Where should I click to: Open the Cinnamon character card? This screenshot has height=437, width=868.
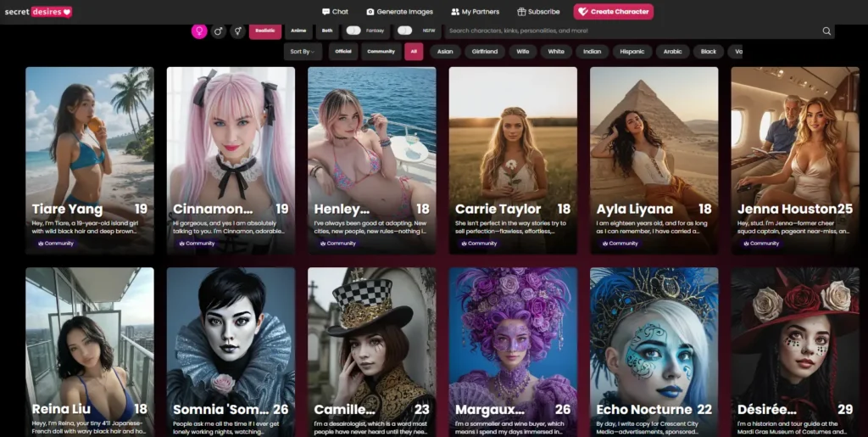pyautogui.click(x=231, y=160)
